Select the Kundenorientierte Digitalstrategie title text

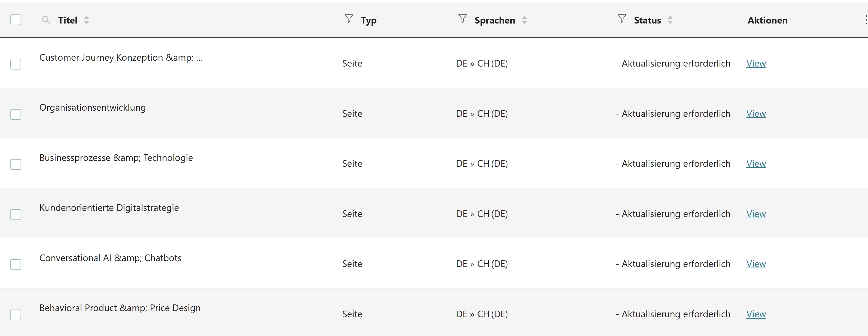(109, 208)
